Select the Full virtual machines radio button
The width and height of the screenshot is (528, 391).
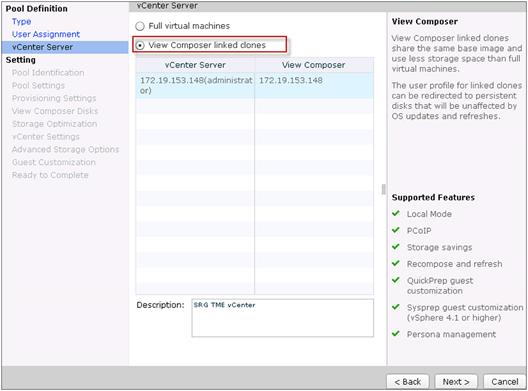pos(140,26)
